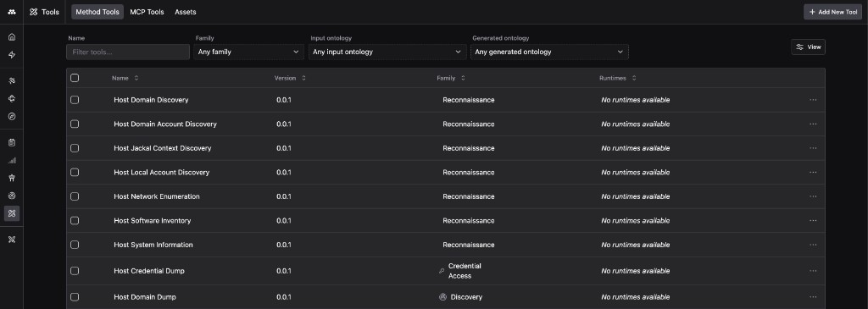
Task: Click the Credential Access key icon
Action: tap(441, 271)
